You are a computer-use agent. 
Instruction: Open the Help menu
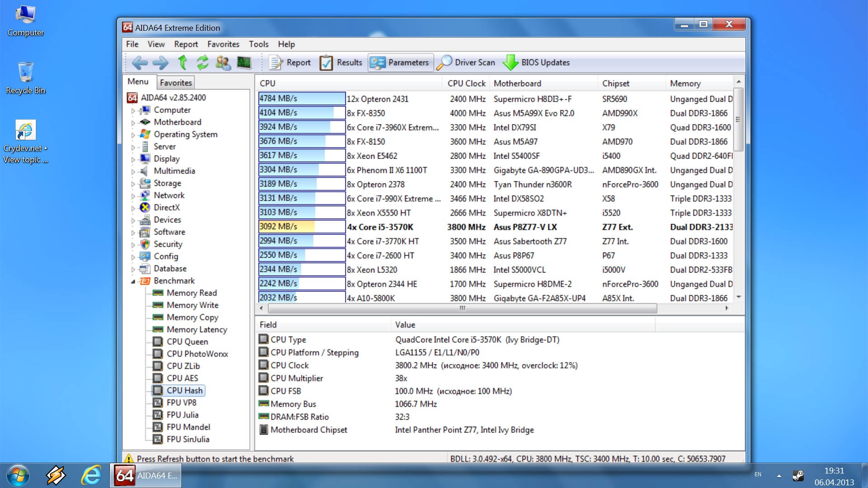tap(286, 44)
